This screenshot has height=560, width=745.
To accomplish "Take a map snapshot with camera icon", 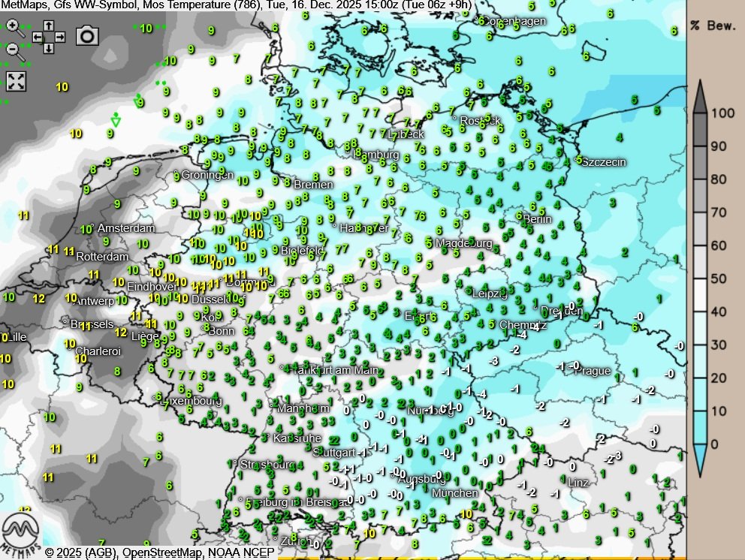I will tap(87, 35).
